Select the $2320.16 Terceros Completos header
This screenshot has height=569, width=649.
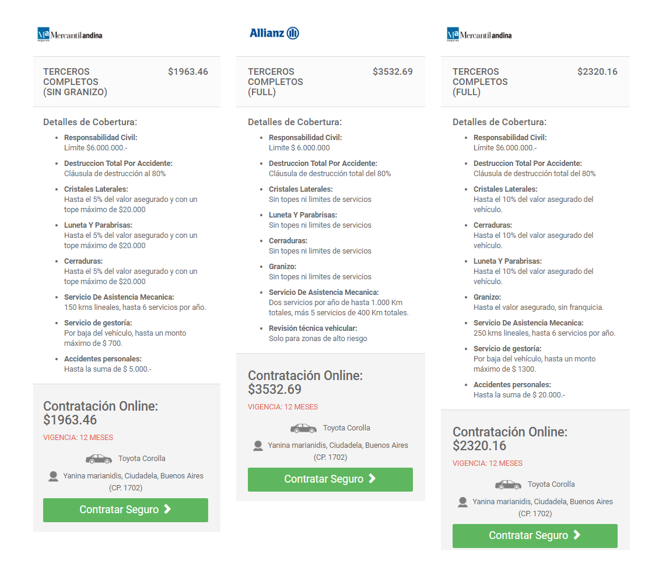click(x=482, y=82)
